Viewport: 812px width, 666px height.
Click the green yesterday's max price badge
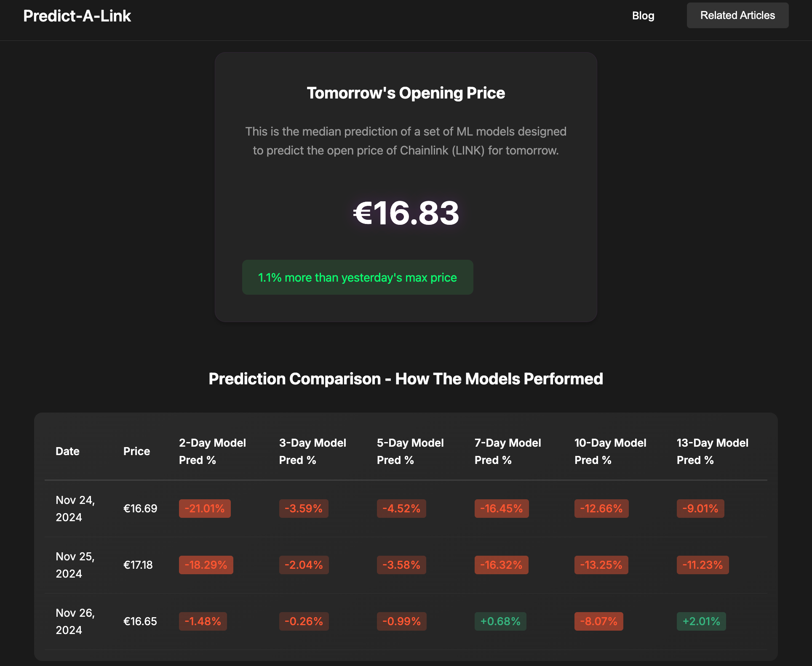tap(357, 277)
